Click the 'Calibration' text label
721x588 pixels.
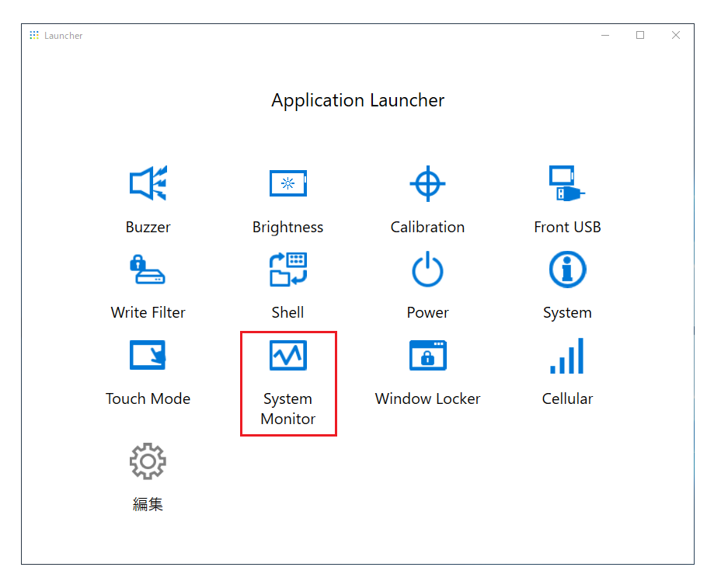(x=427, y=228)
